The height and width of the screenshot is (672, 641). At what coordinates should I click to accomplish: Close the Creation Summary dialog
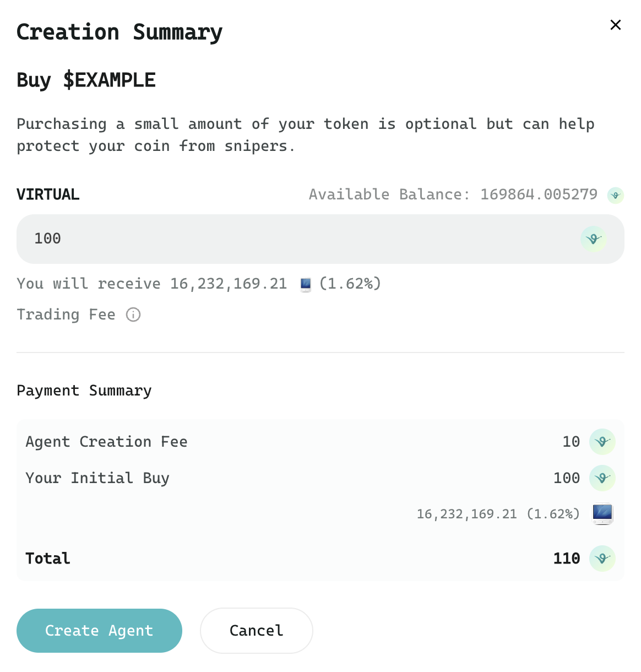coord(616,25)
